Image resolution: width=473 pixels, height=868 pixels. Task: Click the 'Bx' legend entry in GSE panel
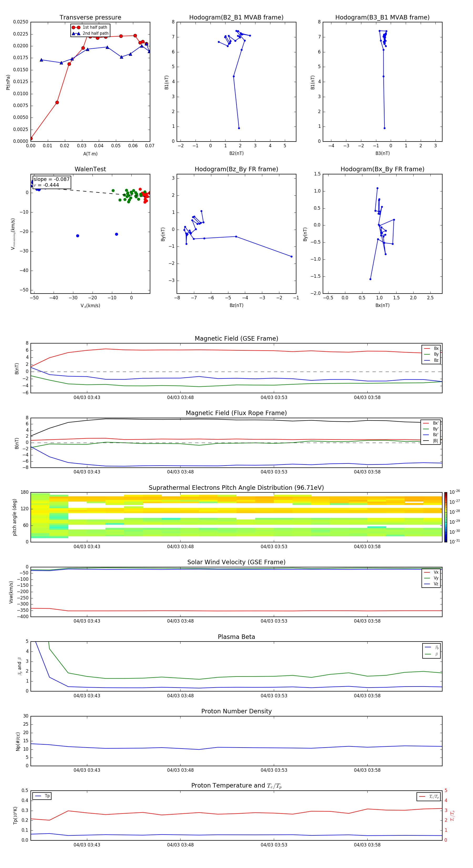point(431,349)
